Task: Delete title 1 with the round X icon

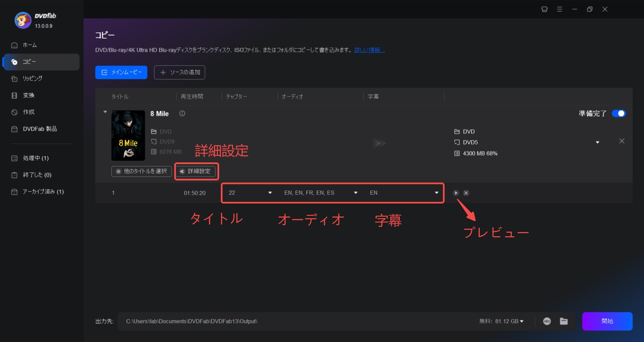Action: [x=466, y=193]
